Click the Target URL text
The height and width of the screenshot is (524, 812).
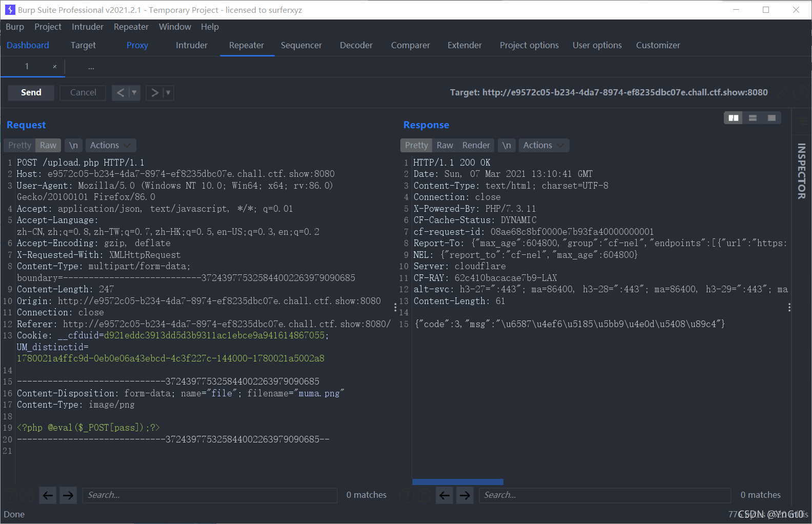(x=609, y=93)
